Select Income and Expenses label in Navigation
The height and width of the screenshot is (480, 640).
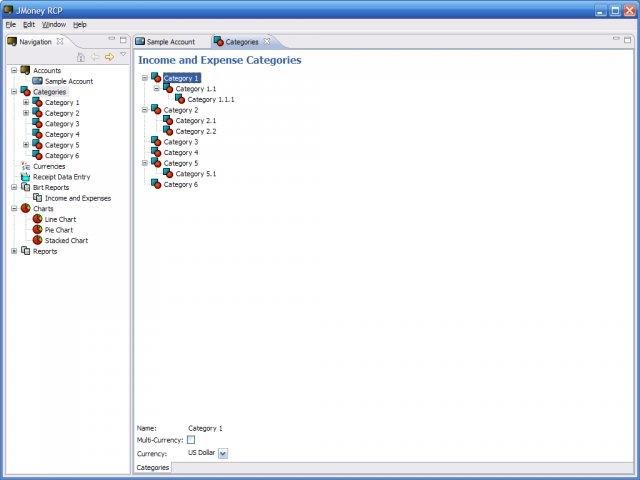point(78,198)
